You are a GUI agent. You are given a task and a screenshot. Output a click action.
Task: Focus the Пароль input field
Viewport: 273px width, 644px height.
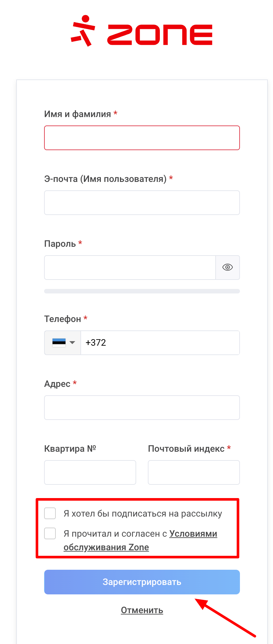[x=130, y=268]
